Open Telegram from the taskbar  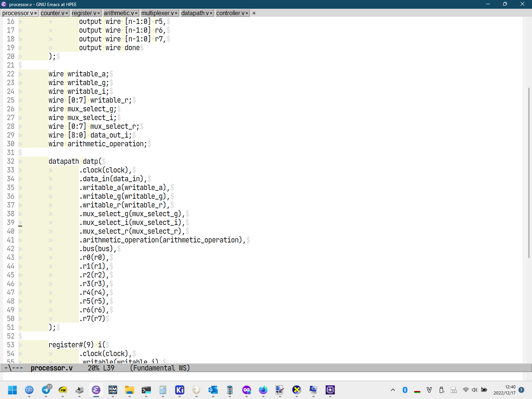click(x=46, y=390)
